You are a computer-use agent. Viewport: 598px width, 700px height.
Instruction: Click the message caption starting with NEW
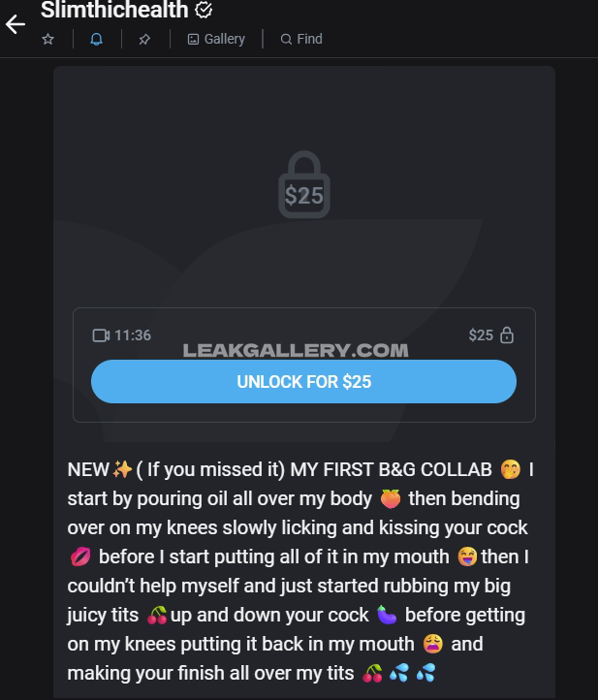pyautogui.click(x=299, y=571)
